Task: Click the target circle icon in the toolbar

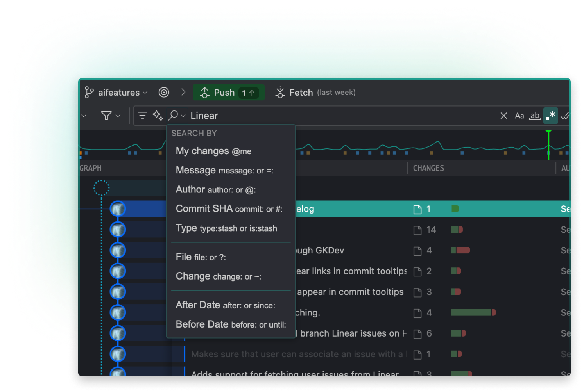Action: coord(164,92)
